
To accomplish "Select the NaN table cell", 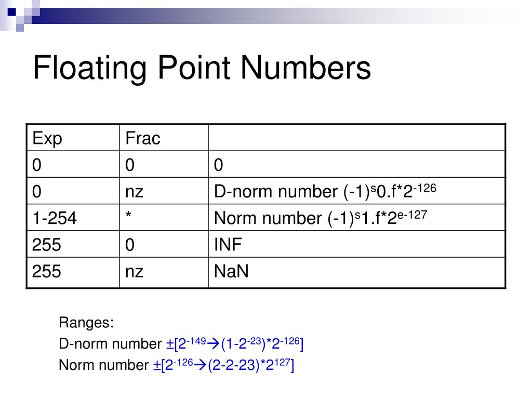I will click(356, 272).
